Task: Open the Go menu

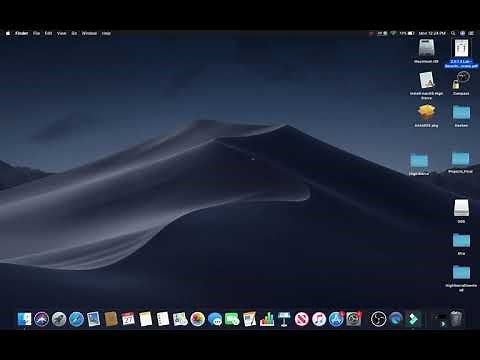Action: [74, 33]
